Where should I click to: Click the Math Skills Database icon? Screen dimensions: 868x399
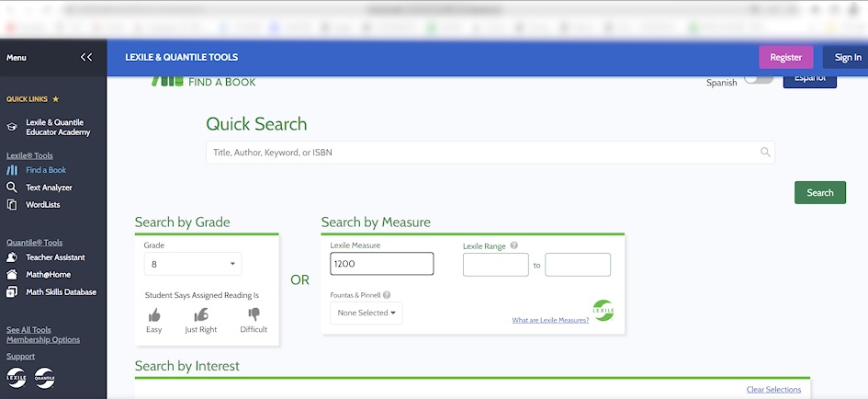[12, 292]
